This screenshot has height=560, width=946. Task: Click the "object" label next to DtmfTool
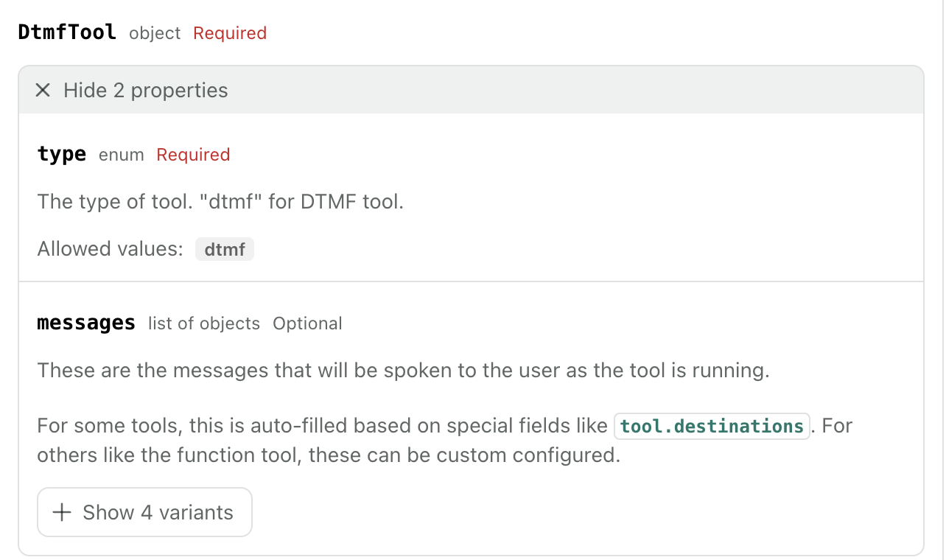click(x=155, y=33)
